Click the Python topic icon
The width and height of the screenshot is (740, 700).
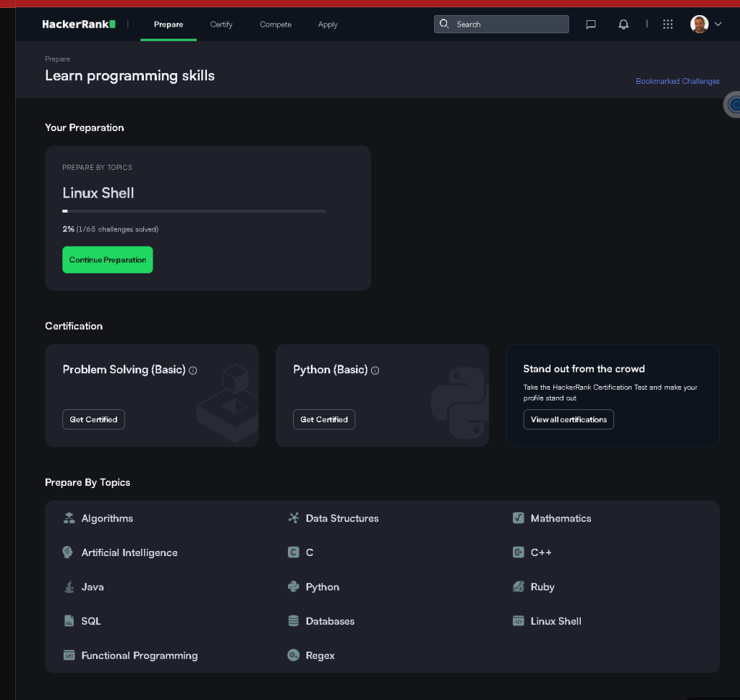(x=294, y=586)
